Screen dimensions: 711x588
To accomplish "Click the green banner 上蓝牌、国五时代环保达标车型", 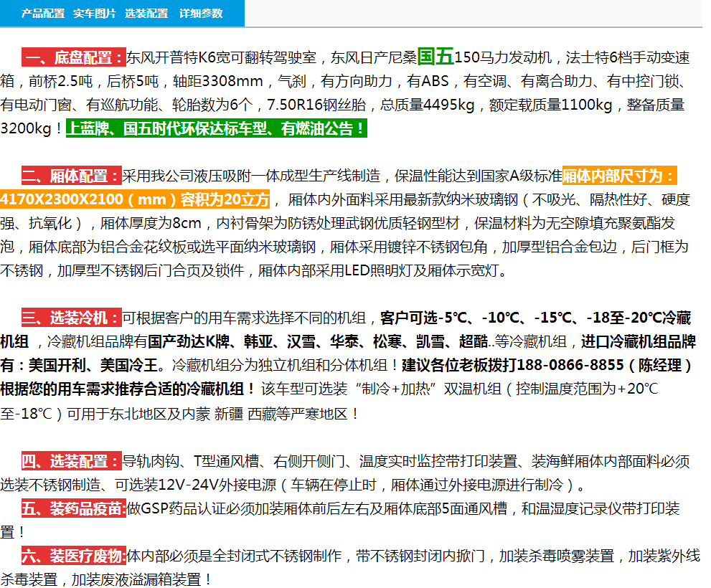I will click(x=216, y=128).
